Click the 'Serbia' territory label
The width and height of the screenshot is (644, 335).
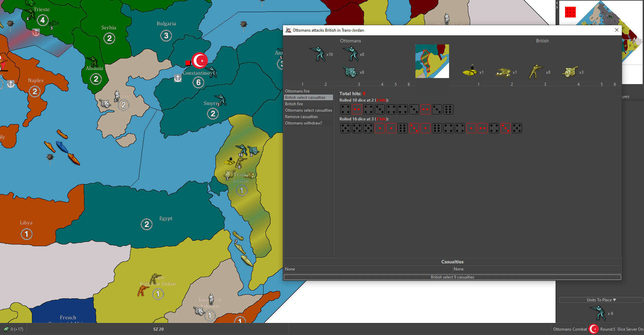tap(109, 28)
